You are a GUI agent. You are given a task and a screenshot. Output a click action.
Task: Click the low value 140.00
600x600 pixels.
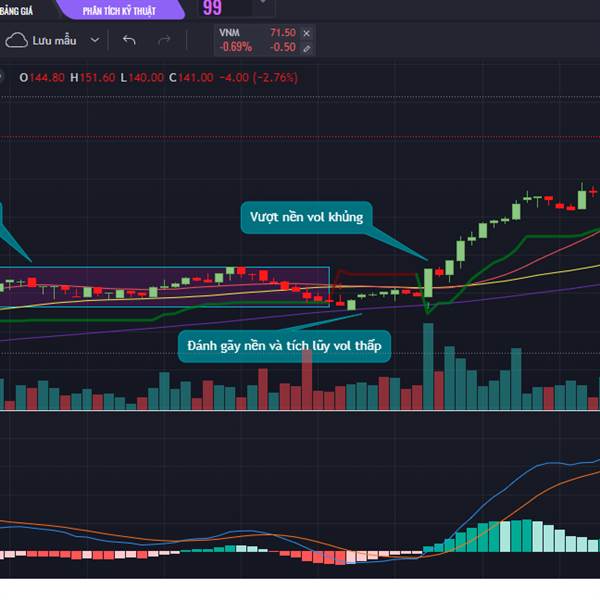pos(146,78)
